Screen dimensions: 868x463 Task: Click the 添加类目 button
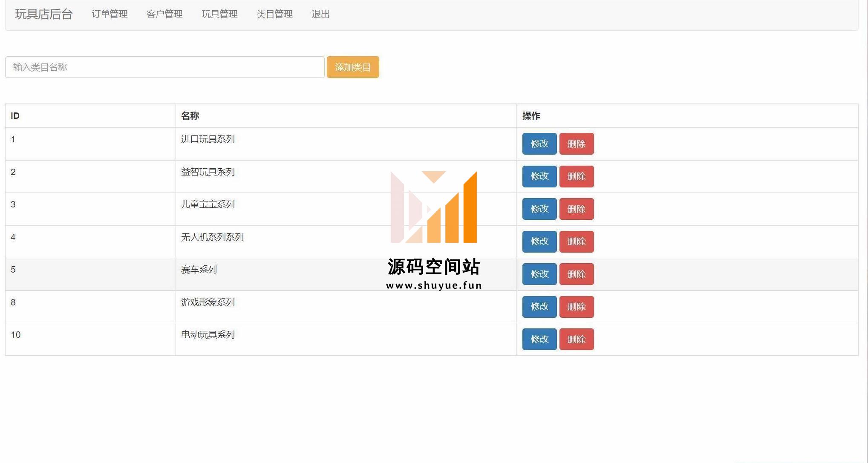pyautogui.click(x=353, y=67)
